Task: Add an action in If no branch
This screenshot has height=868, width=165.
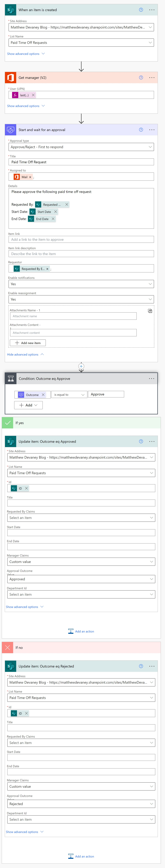Action: [x=81, y=856]
